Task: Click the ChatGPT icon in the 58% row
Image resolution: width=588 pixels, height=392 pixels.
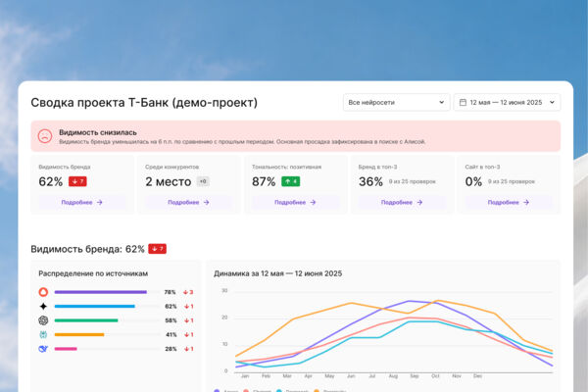Action: [x=43, y=320]
